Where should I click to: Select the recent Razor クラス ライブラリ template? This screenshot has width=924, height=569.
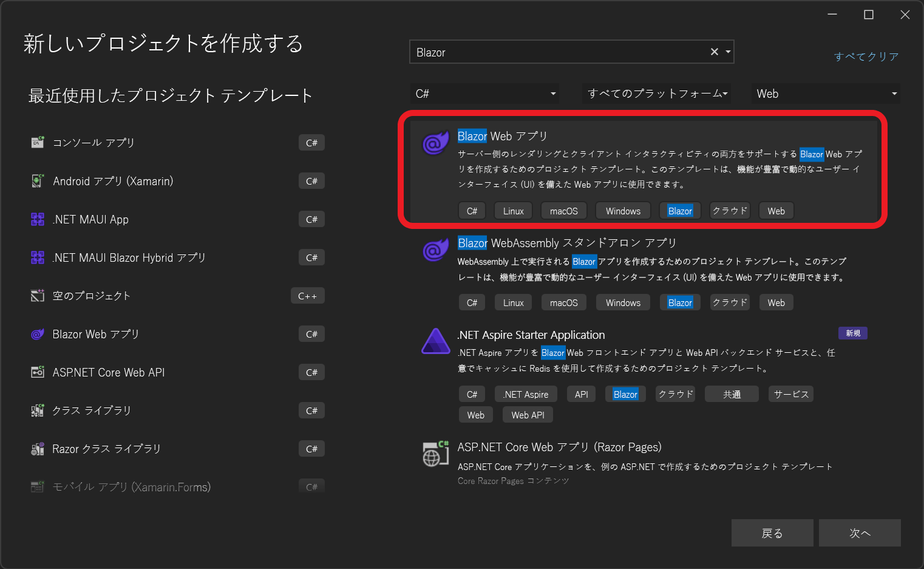click(x=107, y=449)
